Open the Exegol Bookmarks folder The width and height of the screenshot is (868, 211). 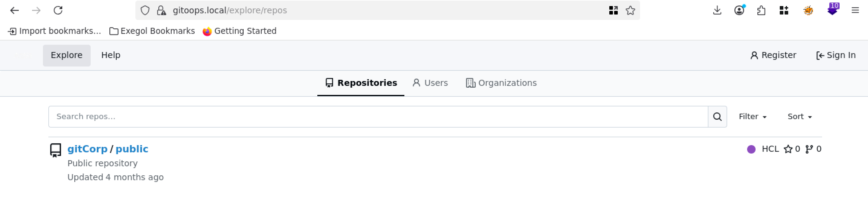pos(152,31)
